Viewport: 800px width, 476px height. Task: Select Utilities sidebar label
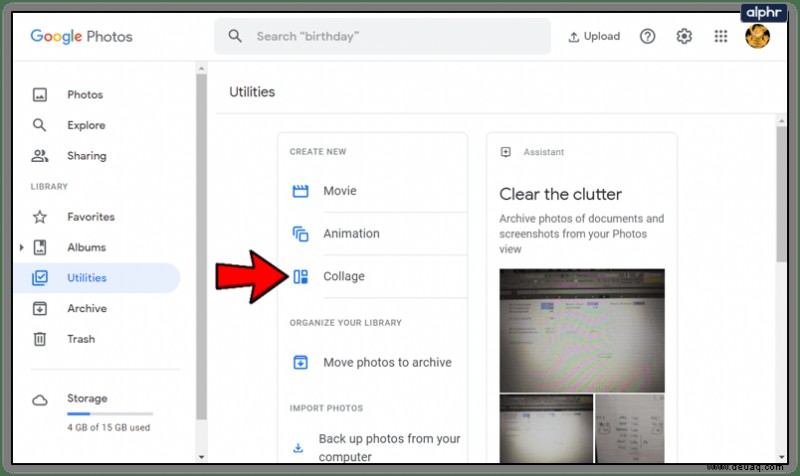87,278
